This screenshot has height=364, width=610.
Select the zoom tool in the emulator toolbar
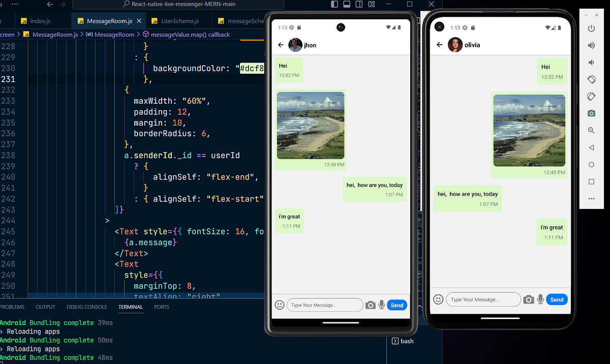coord(591,130)
